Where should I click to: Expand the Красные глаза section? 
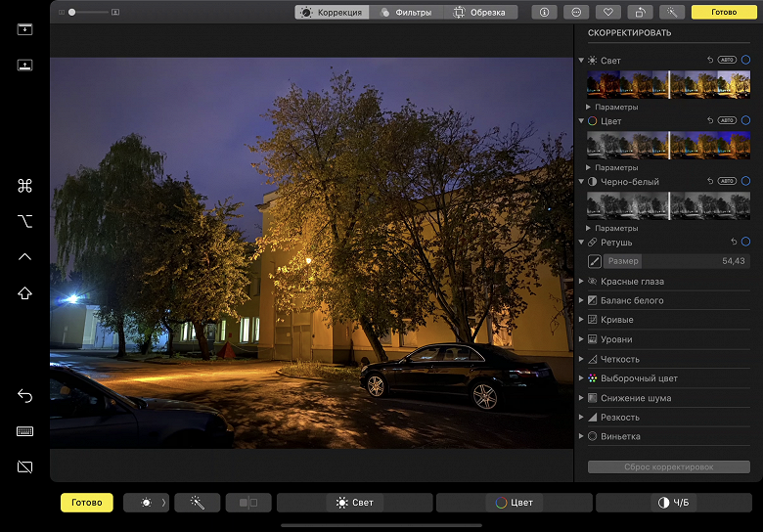point(581,281)
